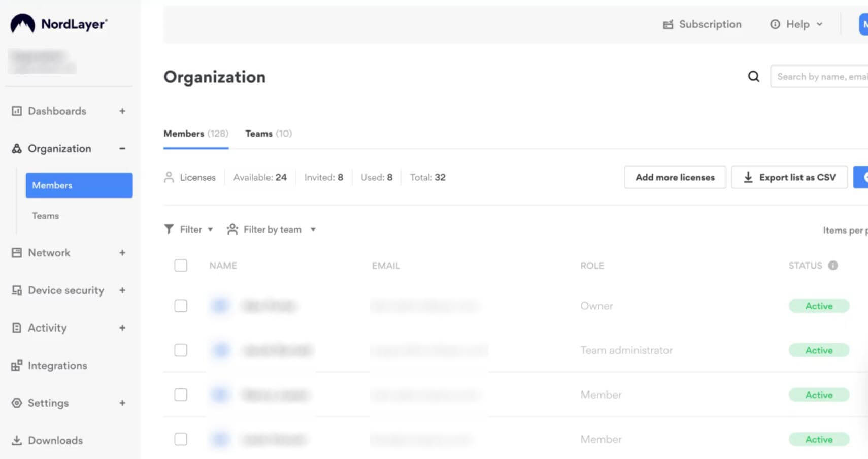The height and width of the screenshot is (459, 868).
Task: Click the NAME column header
Action: tap(223, 266)
